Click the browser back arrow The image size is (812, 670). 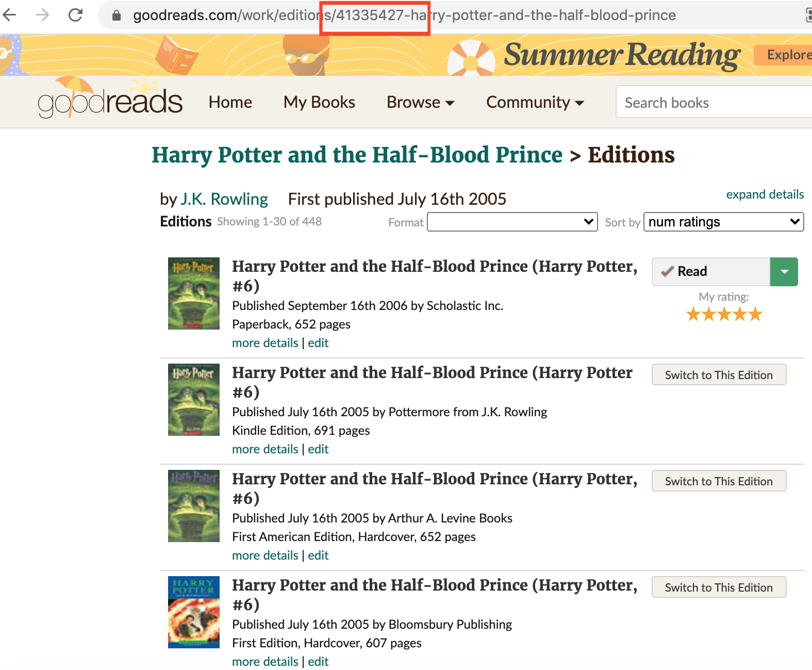(9, 15)
